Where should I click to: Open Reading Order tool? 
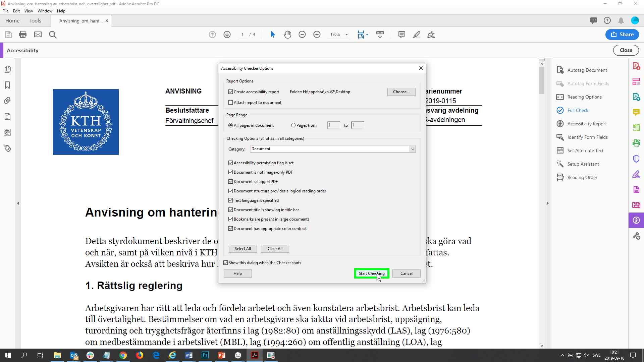(577, 177)
